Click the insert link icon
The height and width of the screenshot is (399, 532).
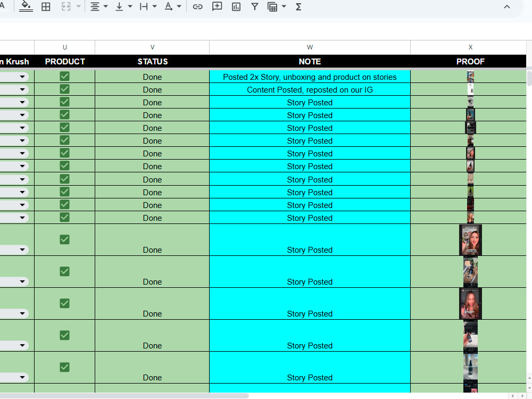(197, 7)
